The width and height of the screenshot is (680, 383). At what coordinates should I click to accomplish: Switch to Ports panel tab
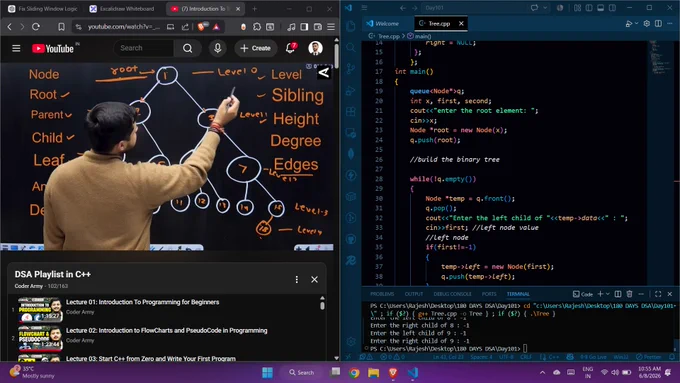pos(489,294)
